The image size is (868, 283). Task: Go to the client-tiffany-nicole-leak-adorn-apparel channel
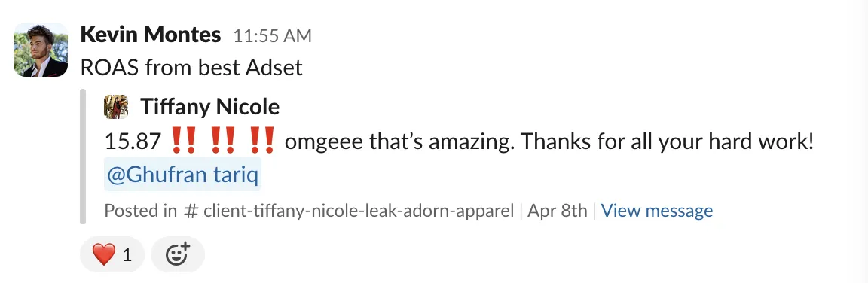pos(359,211)
